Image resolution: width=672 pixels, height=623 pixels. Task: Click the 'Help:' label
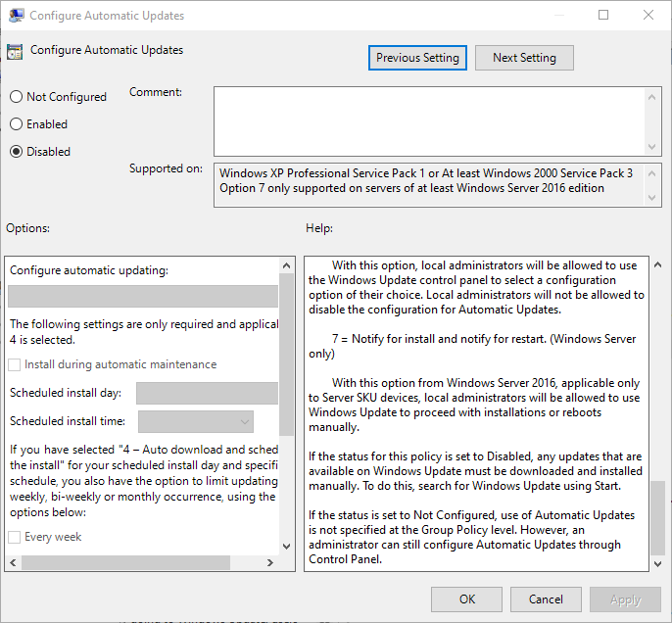pos(319,228)
